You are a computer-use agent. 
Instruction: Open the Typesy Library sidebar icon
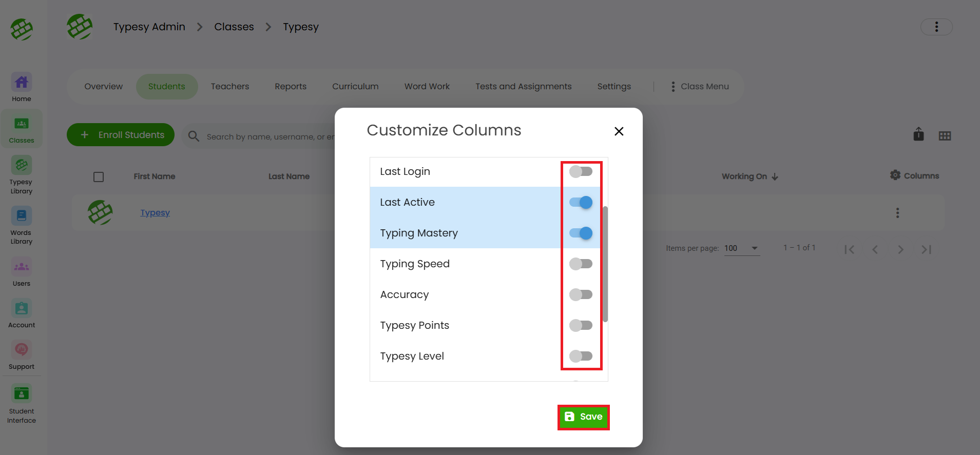point(21,166)
